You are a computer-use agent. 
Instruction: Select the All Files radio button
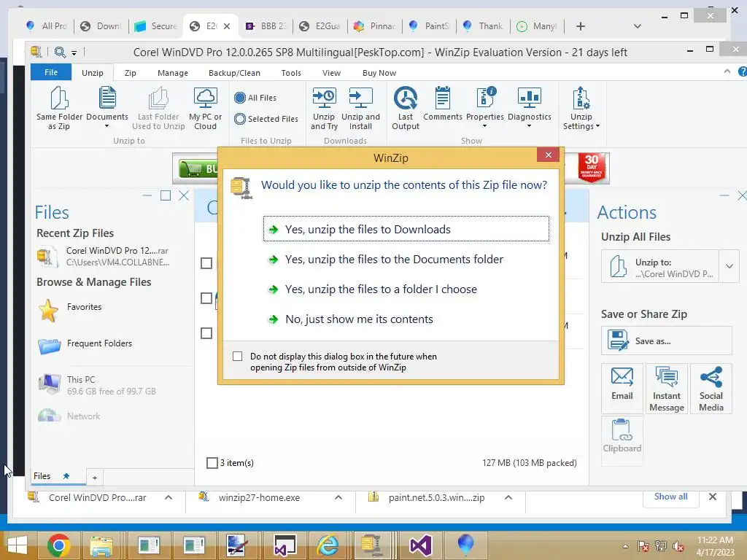[240, 98]
